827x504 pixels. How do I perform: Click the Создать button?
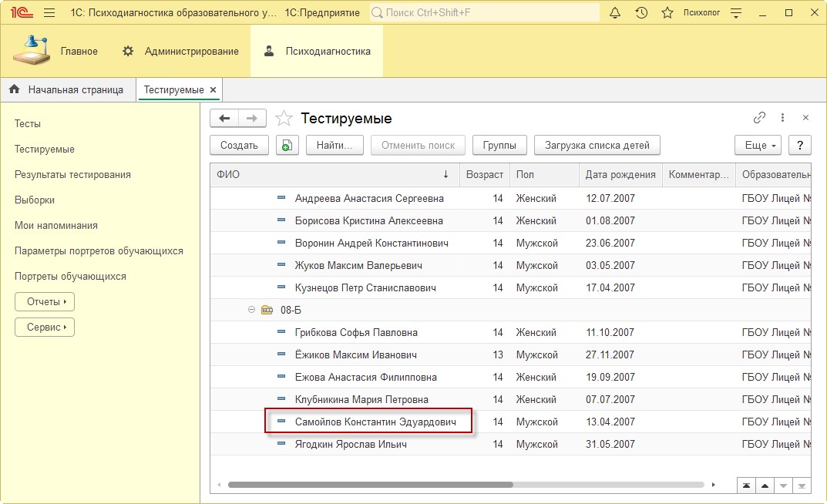(x=239, y=145)
